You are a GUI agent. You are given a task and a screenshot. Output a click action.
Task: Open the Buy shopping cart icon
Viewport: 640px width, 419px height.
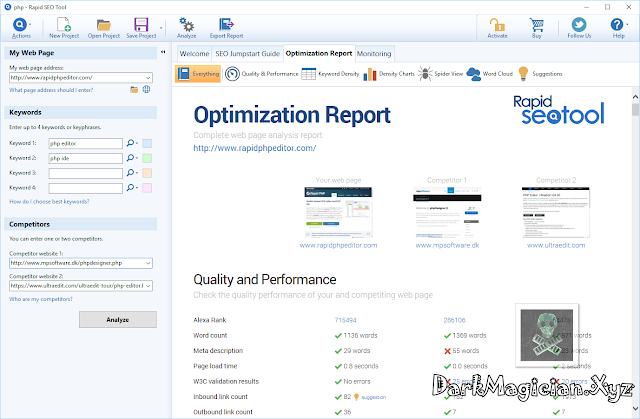coord(536,24)
